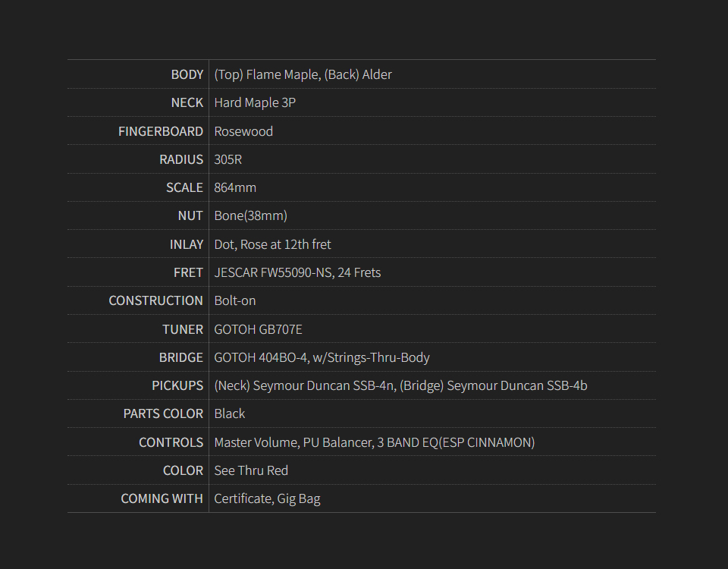728x569 pixels.
Task: Click the FINGERBOARD label
Action: pos(161,131)
